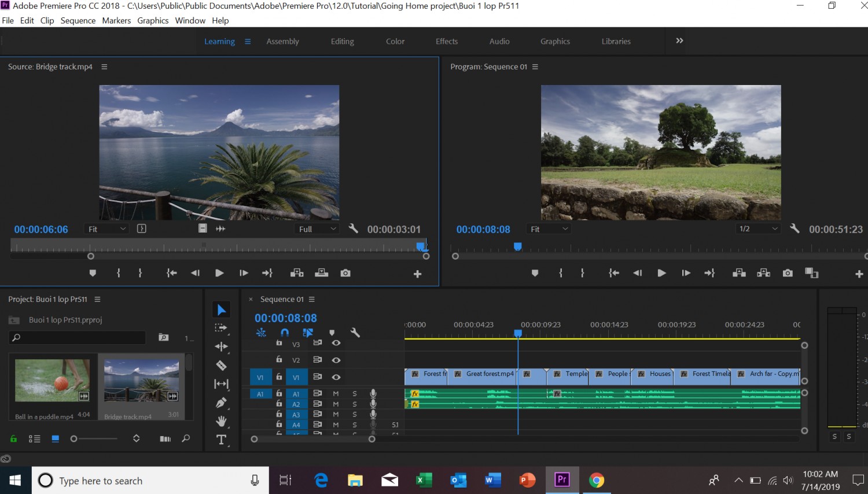Click Extract in the Program monitor
This screenshot has height=494, width=868.
[763, 273]
